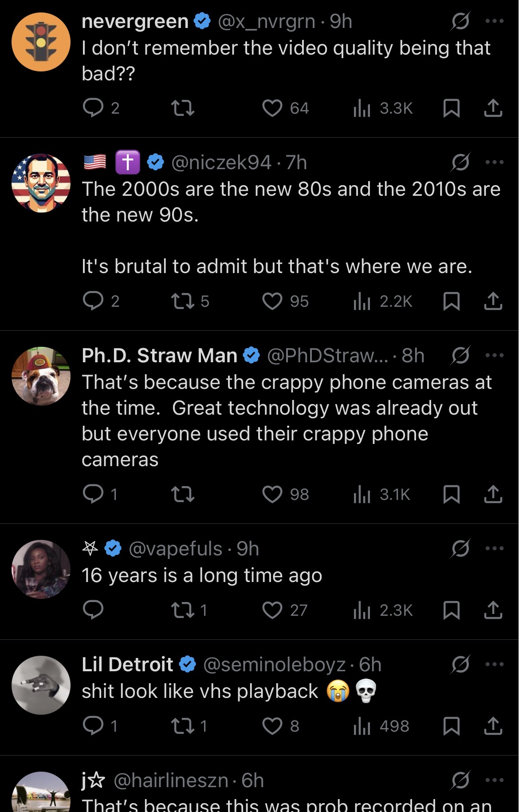Repost the @niczek94 tweet

[x=183, y=301]
